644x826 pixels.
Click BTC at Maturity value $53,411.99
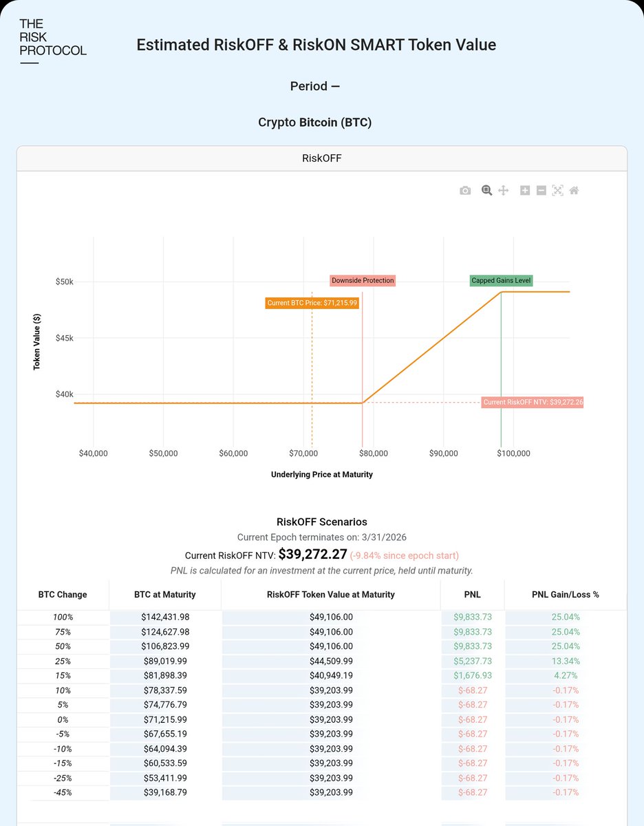(x=165, y=778)
